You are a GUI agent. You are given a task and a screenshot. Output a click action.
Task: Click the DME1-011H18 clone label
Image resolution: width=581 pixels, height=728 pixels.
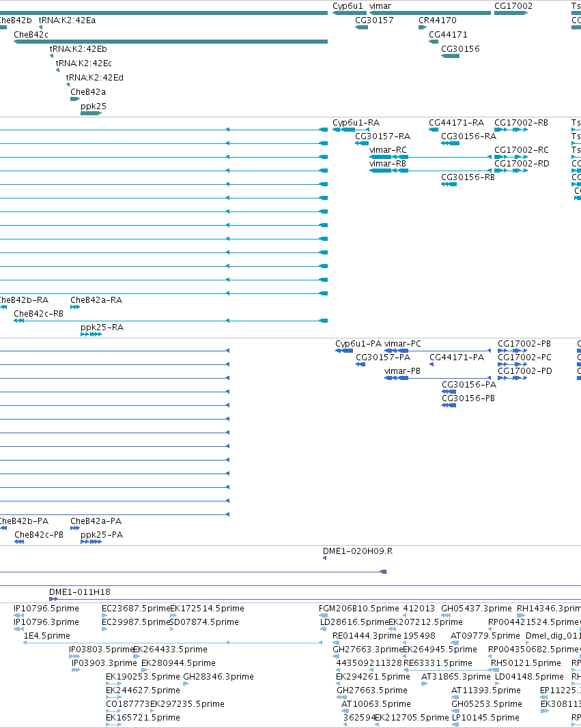[x=80, y=592]
